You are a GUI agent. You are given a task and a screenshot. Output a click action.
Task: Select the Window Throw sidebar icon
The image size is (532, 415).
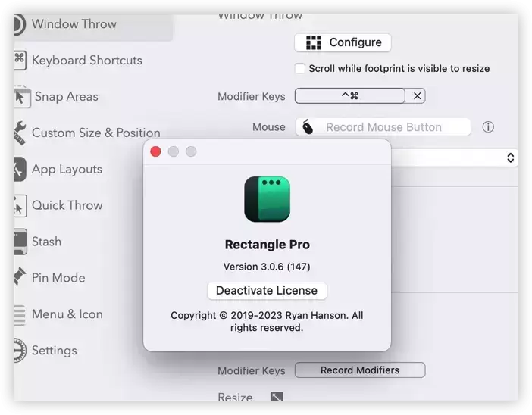(x=19, y=24)
